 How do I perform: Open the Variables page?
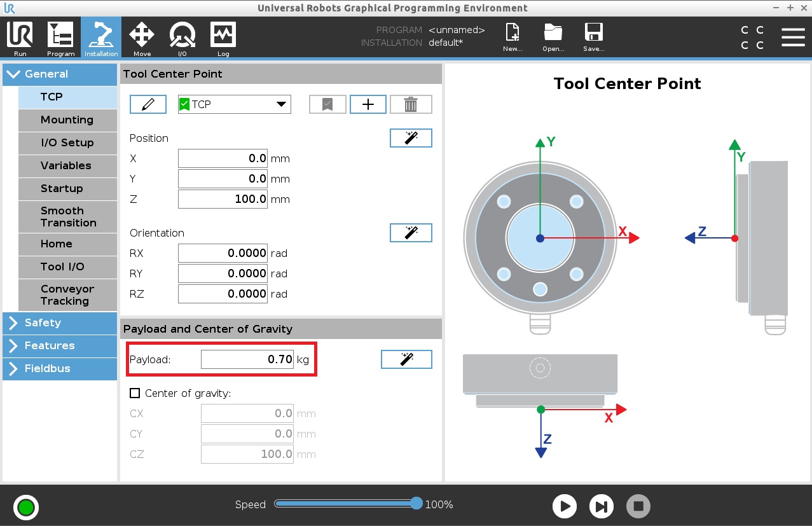68,165
